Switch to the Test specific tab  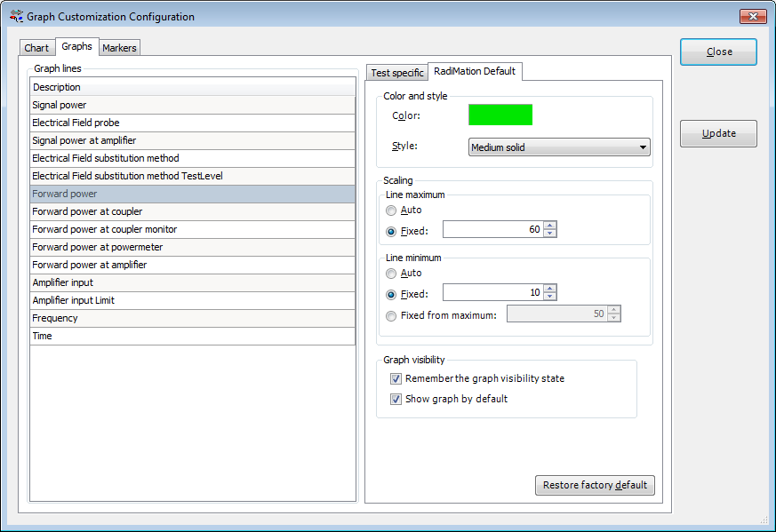click(397, 73)
